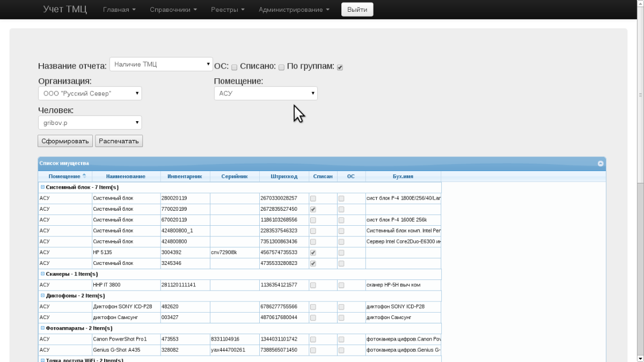Click the Сформировать button
644x362 pixels.
click(65, 141)
